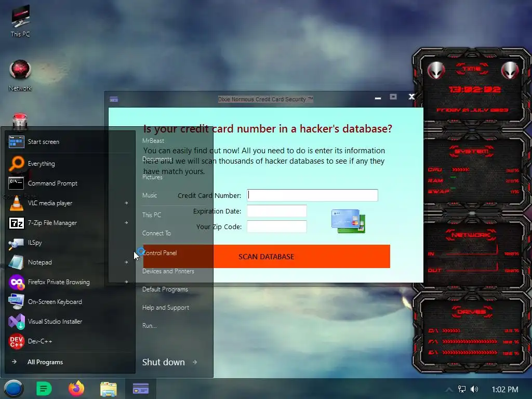
Task: Open Command Prompt icon in Start menu
Action: pos(16,183)
